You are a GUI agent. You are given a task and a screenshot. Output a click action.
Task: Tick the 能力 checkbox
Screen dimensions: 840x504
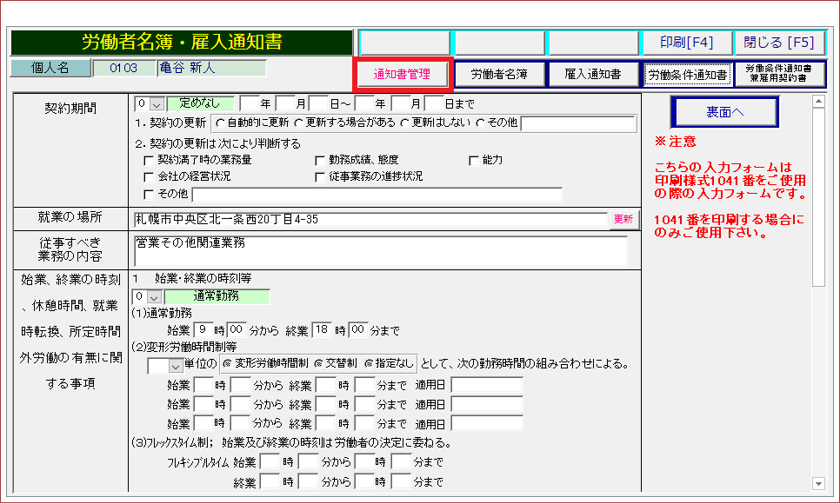point(474,161)
